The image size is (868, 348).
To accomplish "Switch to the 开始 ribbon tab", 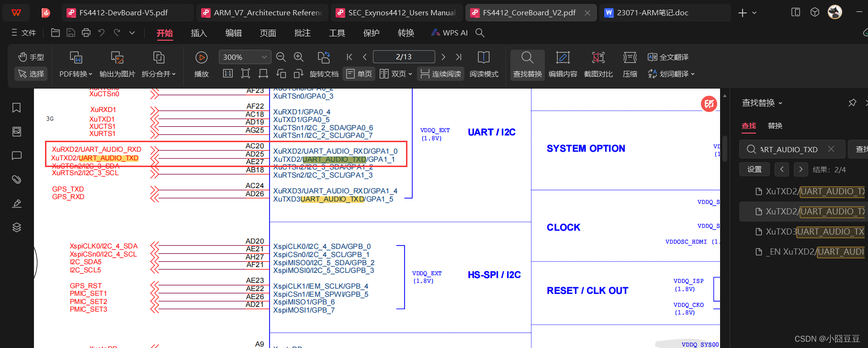I will pyautogui.click(x=165, y=33).
